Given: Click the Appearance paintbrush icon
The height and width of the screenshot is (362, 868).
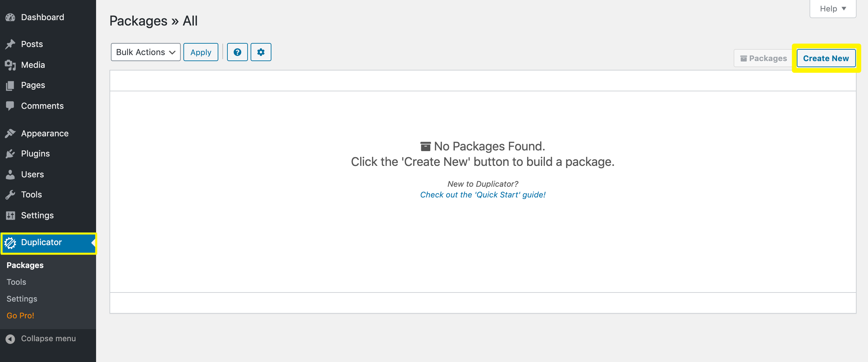Looking at the screenshot, I should pyautogui.click(x=10, y=133).
